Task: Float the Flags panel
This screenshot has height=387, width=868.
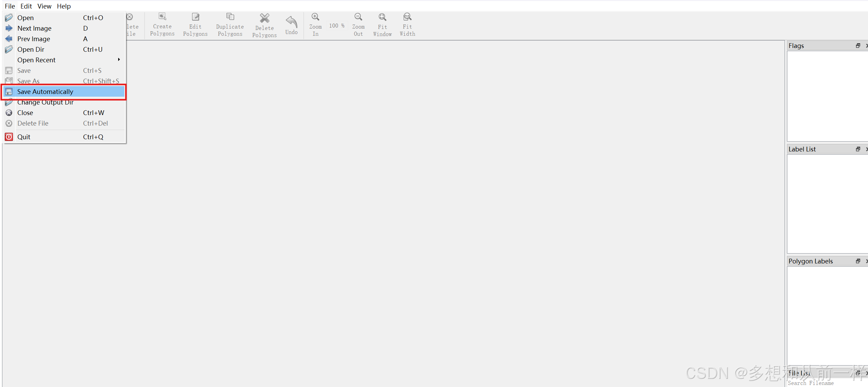Action: click(858, 46)
